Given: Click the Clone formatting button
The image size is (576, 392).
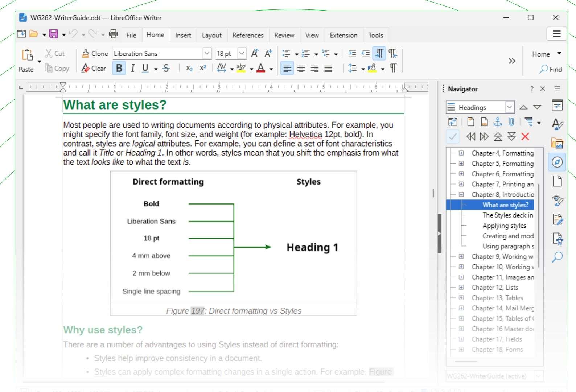Looking at the screenshot, I should (x=95, y=54).
